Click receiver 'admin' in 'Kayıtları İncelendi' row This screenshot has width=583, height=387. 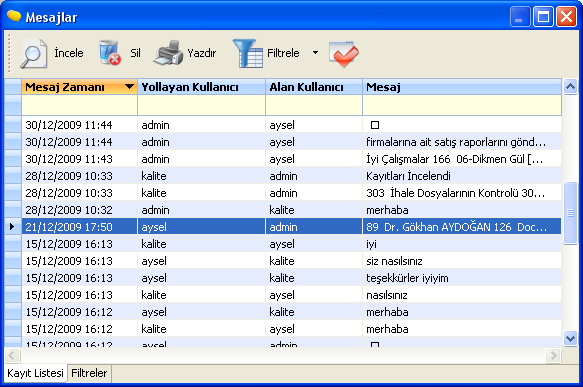point(314,176)
